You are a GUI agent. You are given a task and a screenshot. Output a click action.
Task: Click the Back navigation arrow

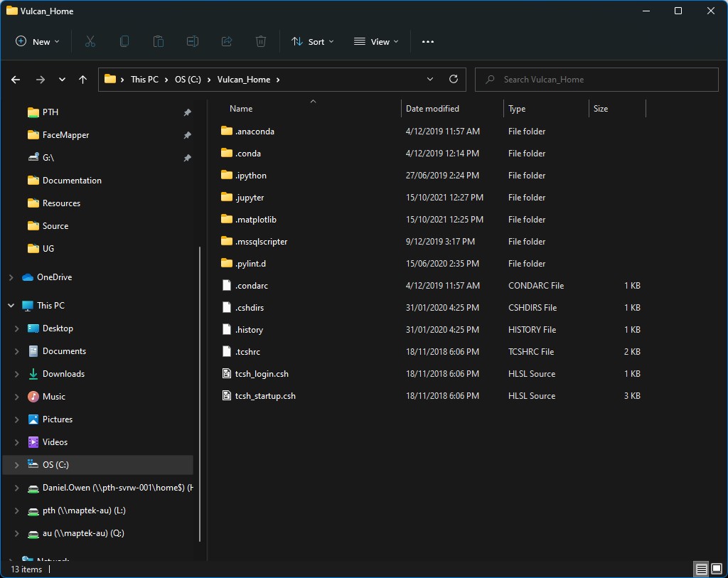(x=16, y=80)
